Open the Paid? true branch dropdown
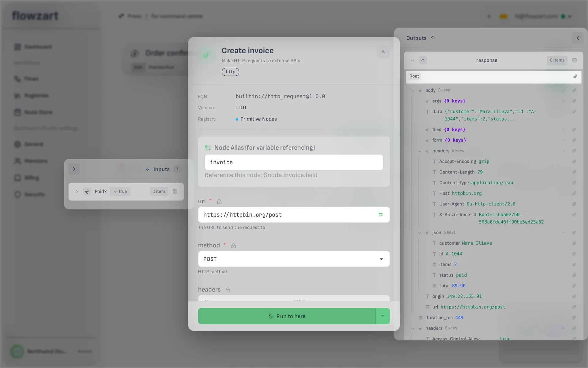Image resolution: width=588 pixels, height=368 pixels. (x=120, y=192)
